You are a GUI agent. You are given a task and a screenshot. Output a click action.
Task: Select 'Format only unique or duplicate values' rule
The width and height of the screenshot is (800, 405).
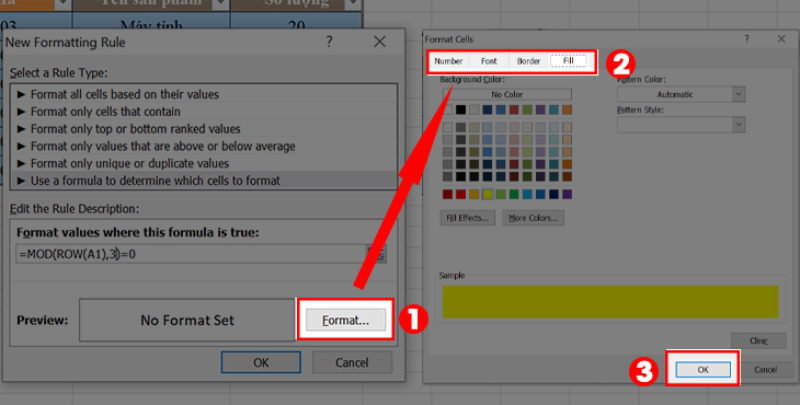coord(130,163)
